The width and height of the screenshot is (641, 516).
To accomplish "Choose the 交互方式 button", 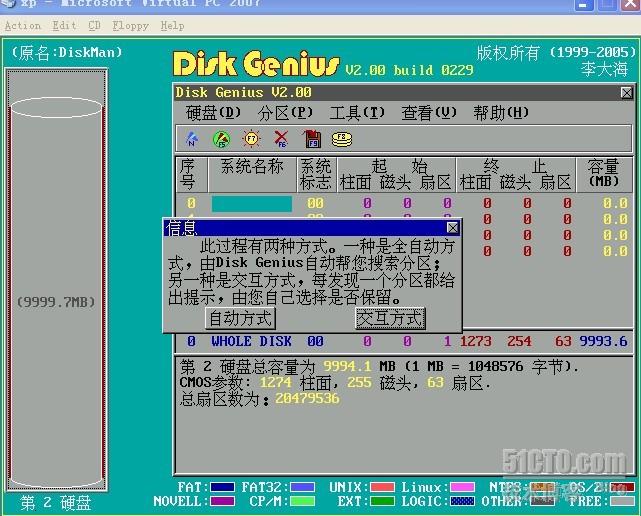I will click(x=390, y=319).
